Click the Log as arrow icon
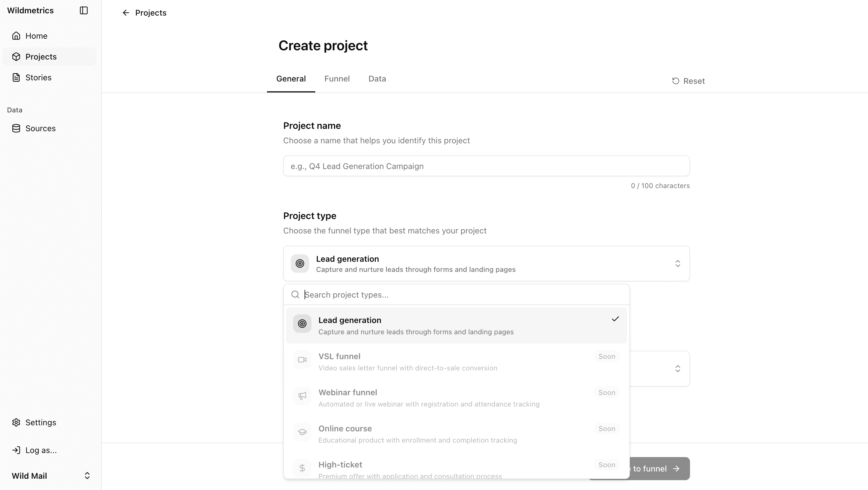This screenshot has height=490, width=868. (16, 450)
